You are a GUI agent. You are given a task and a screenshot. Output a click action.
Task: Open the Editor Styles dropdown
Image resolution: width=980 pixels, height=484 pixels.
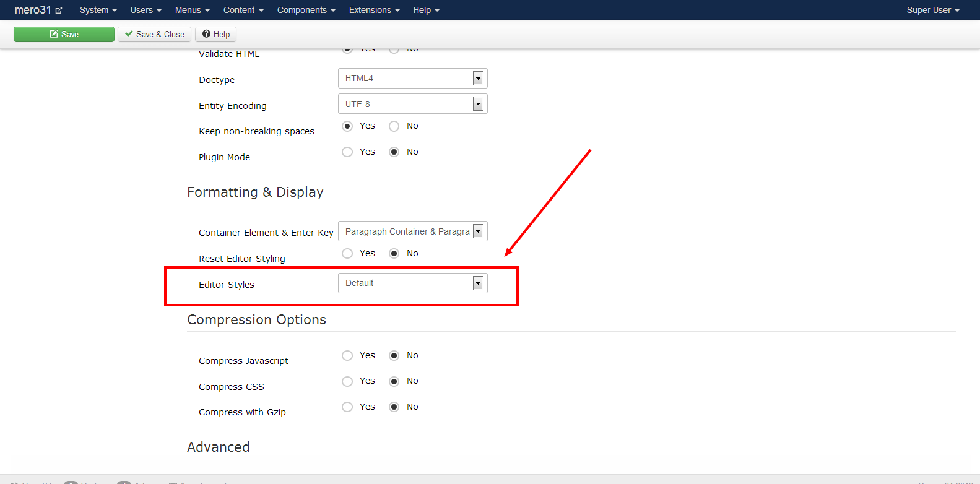pos(412,283)
